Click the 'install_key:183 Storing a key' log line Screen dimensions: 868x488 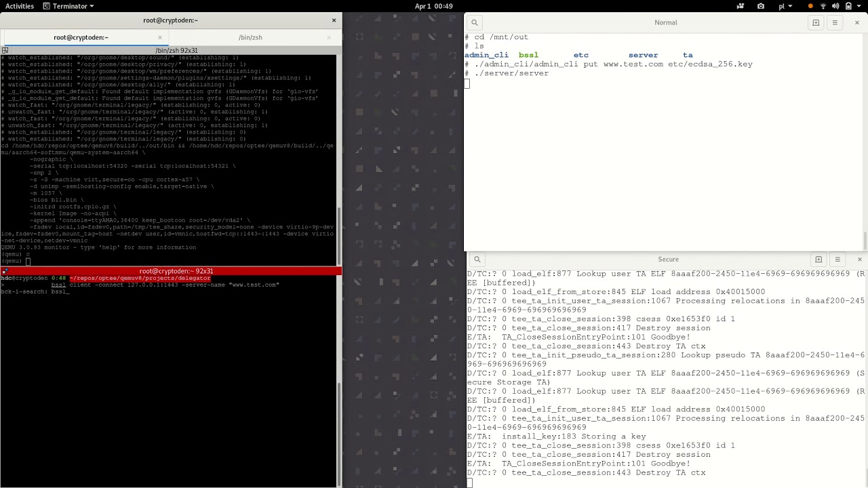click(556, 436)
